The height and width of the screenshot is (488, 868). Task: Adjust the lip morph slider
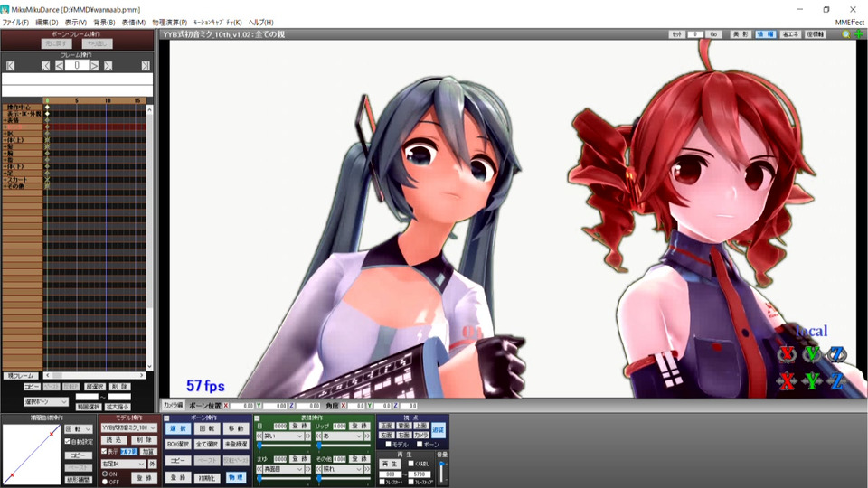(x=344, y=445)
